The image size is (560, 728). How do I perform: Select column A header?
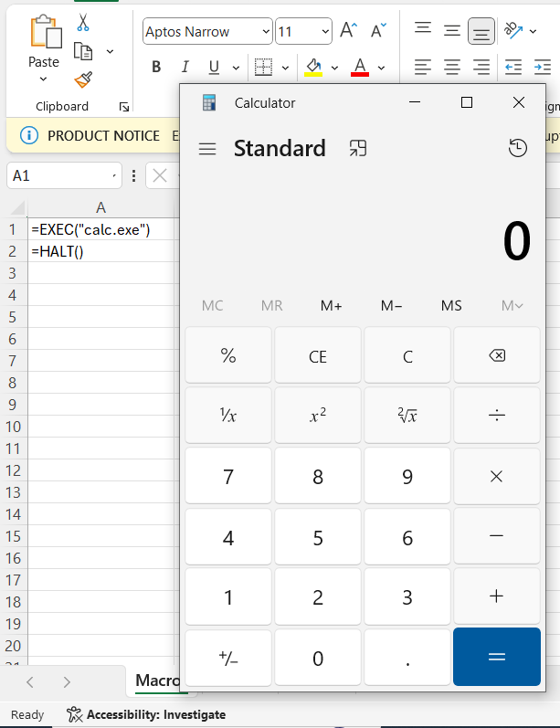(x=100, y=207)
